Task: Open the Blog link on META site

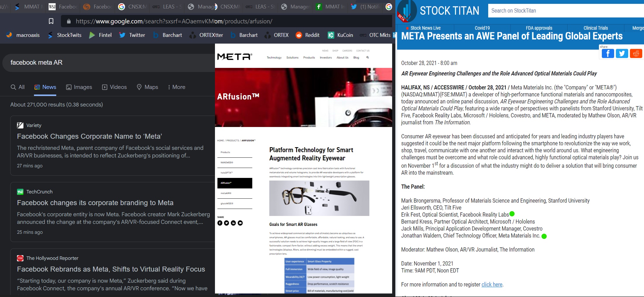Action: coord(356,58)
